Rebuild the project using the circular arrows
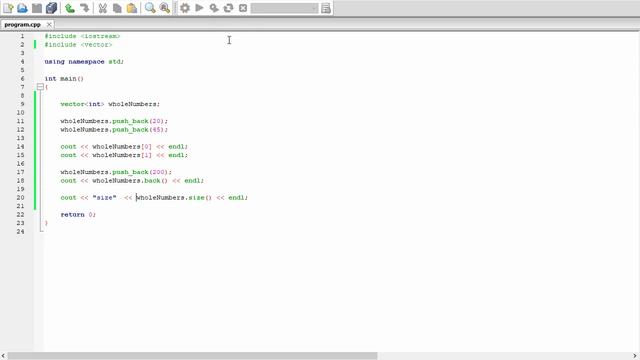 tap(229, 8)
